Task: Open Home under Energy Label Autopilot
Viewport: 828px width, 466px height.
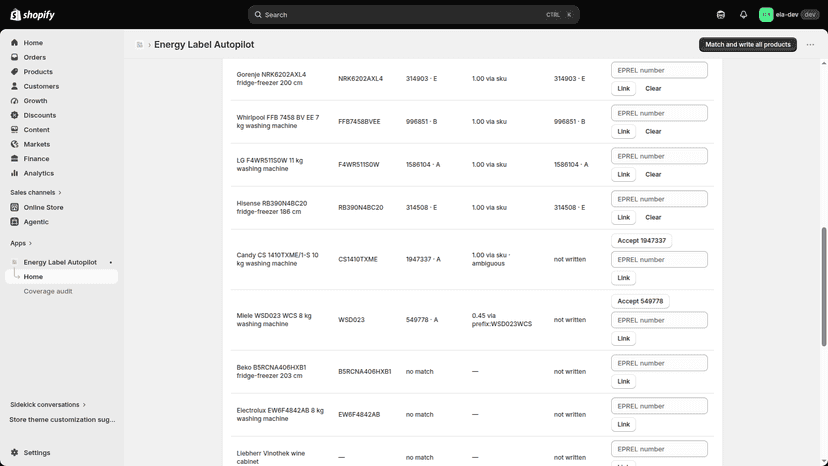Action: point(61,277)
